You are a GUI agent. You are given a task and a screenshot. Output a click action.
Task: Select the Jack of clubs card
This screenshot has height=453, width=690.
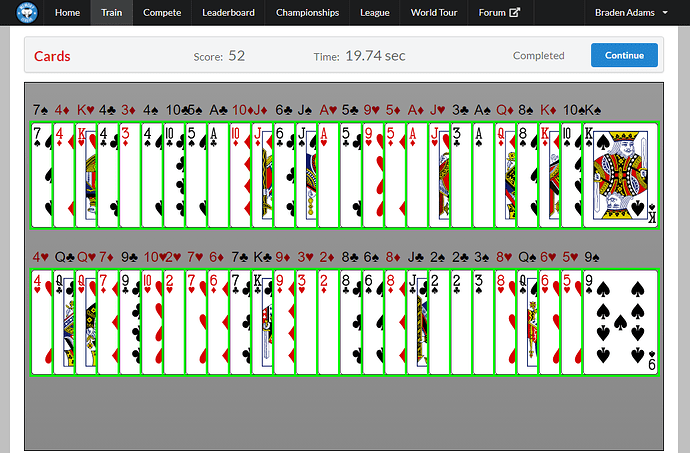pos(417,322)
